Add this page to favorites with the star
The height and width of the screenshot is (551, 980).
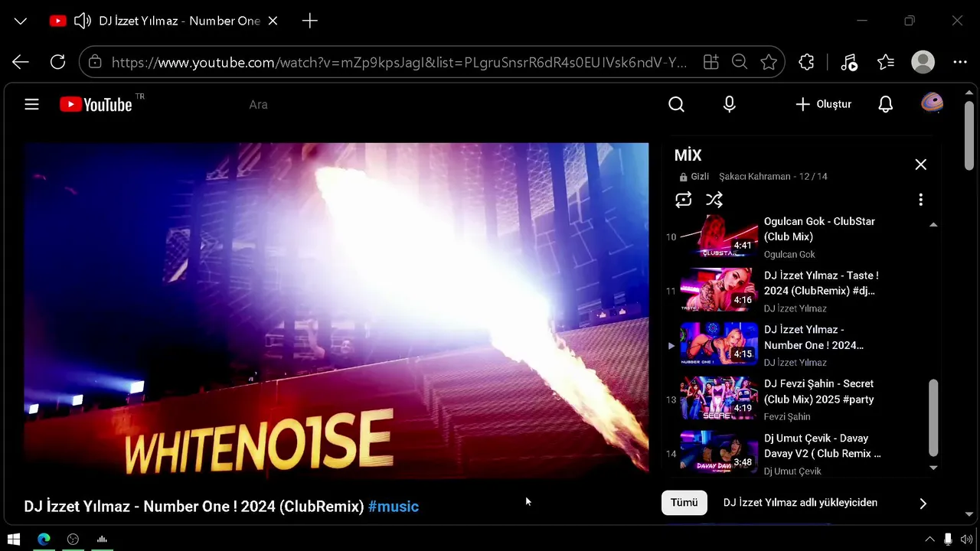click(769, 63)
